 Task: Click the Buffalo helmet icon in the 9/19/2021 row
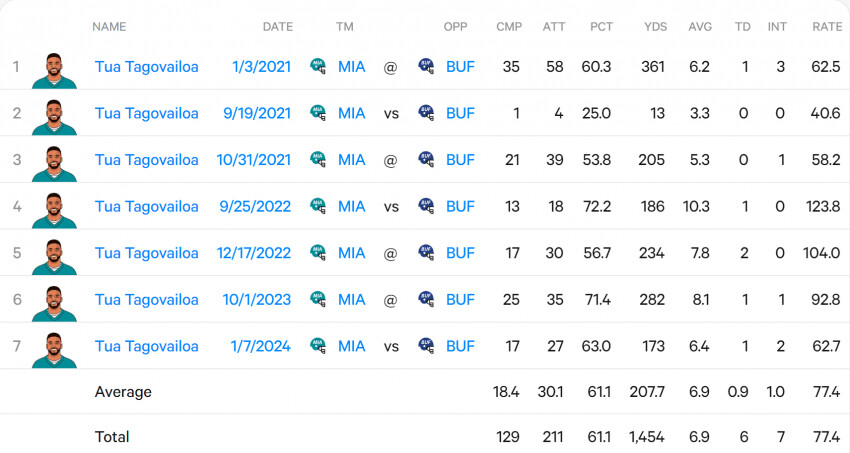point(426,113)
